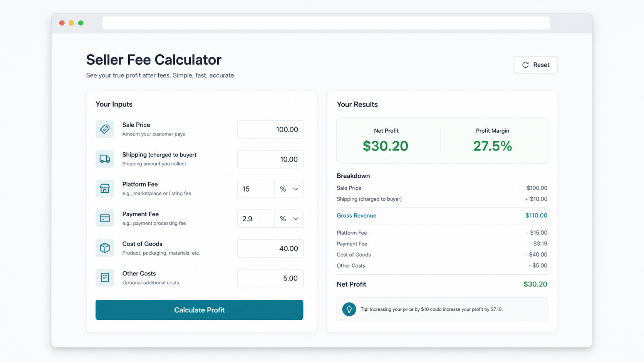Click the - $15.00 platform fee amount

(537, 233)
